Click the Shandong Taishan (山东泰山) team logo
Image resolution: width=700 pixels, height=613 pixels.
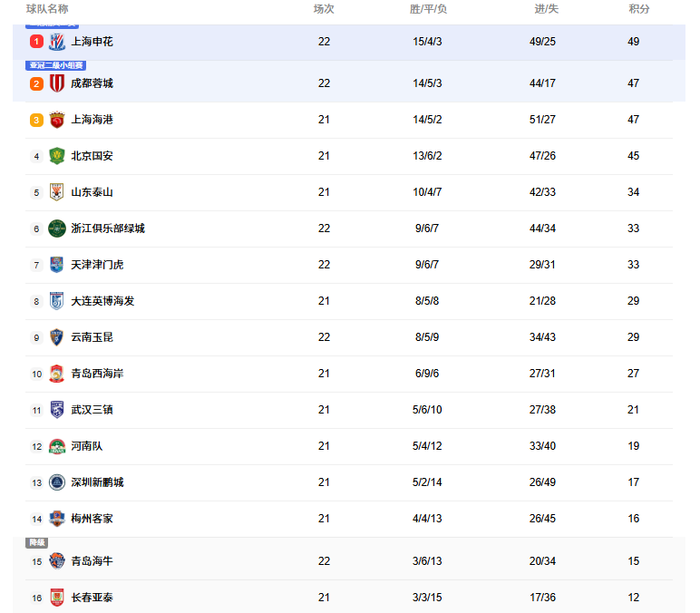[57, 192]
